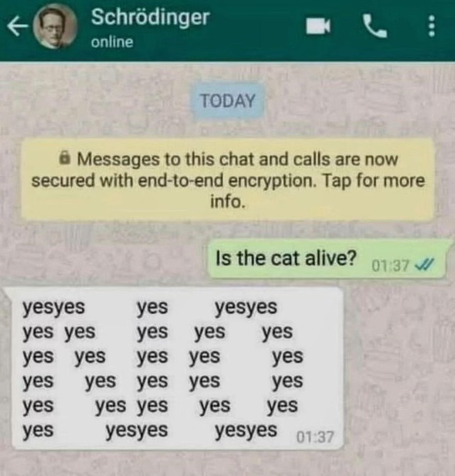Start a video call with Schrödinger

318,26
